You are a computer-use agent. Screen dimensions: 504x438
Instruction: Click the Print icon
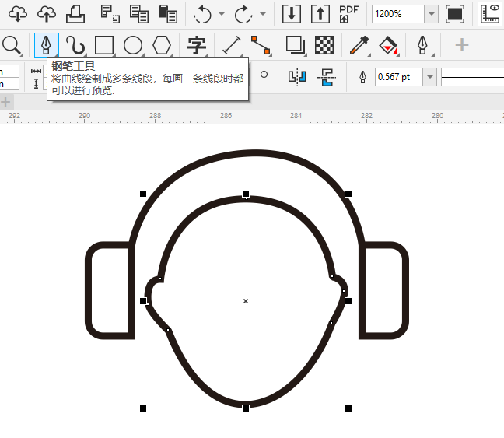point(75,14)
